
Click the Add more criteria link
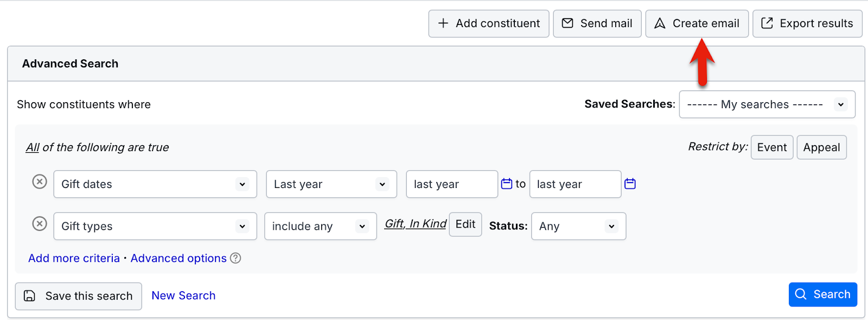(74, 258)
